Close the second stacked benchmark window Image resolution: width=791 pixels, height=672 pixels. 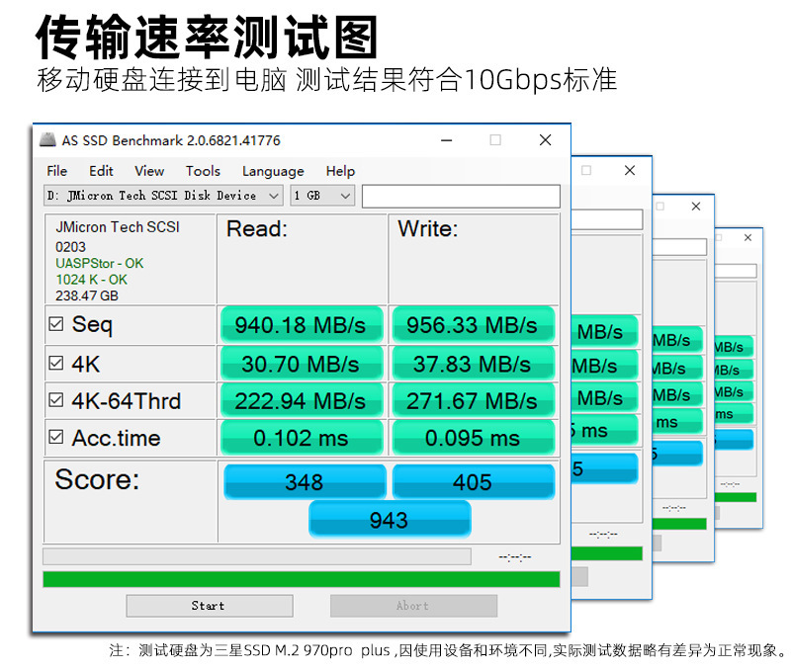pyautogui.click(x=630, y=170)
